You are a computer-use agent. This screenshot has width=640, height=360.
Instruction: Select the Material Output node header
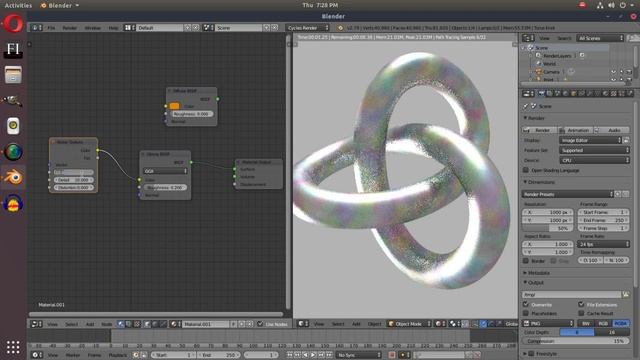(259, 162)
